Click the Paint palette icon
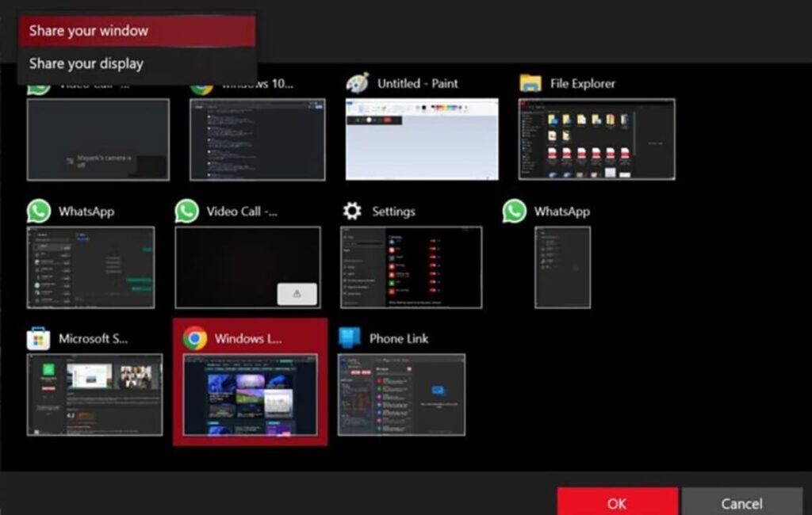 [358, 83]
